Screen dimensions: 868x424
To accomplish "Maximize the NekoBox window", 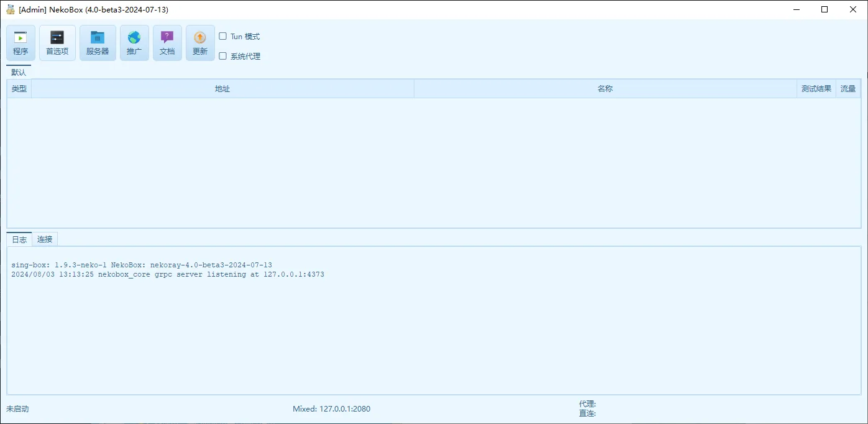I will [825, 9].
